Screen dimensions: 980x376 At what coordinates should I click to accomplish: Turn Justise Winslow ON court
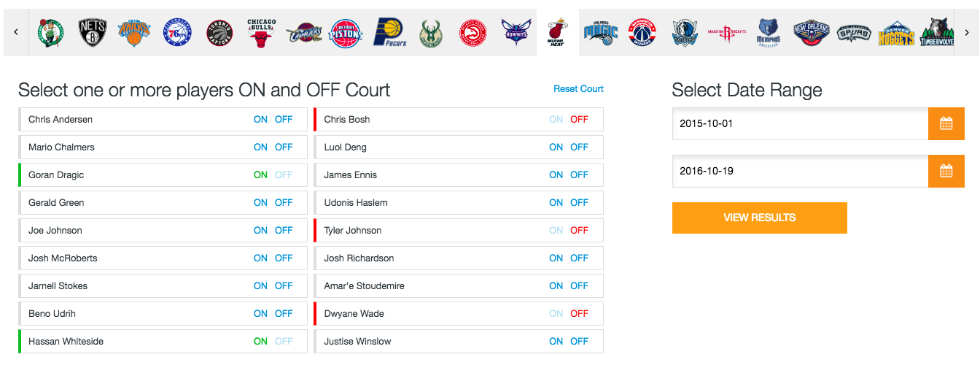pos(556,341)
